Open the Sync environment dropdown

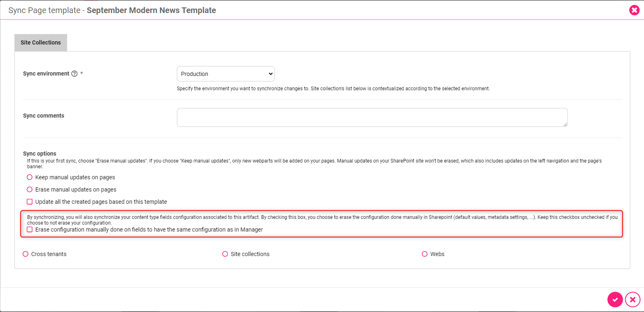click(x=225, y=74)
